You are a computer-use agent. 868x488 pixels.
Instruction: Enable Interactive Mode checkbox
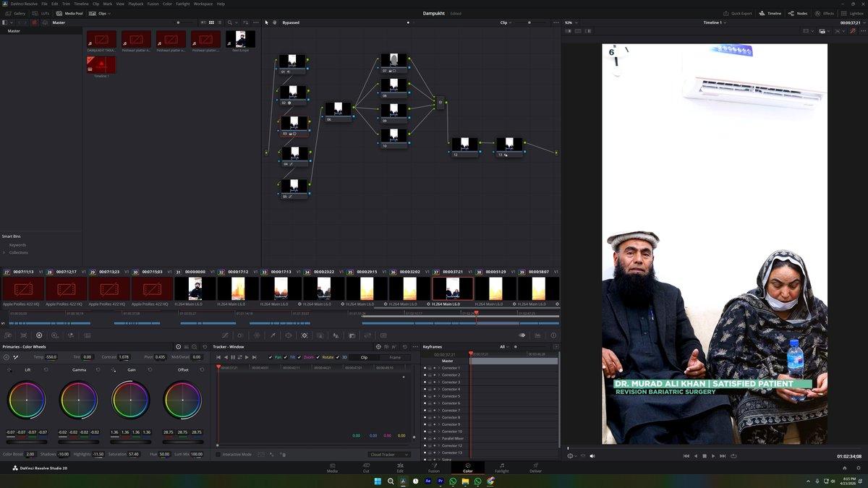(218, 454)
